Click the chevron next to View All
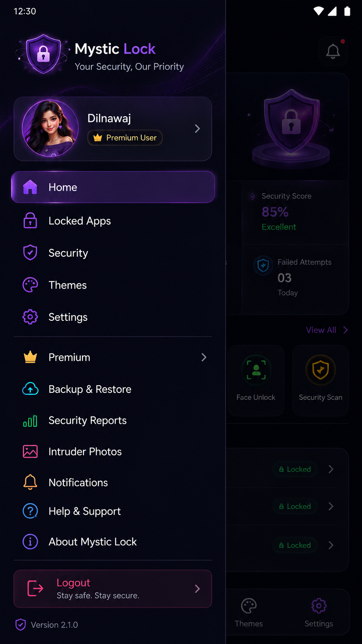This screenshot has height=644, width=362. point(345,330)
